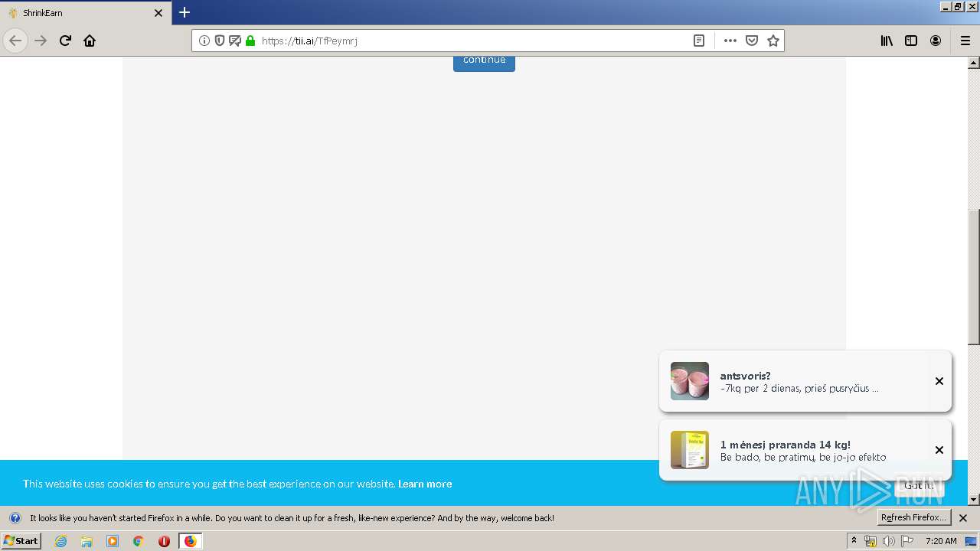Image resolution: width=980 pixels, height=551 pixels.
Task: Select the ShrinkEarn tab
Action: pos(86,13)
